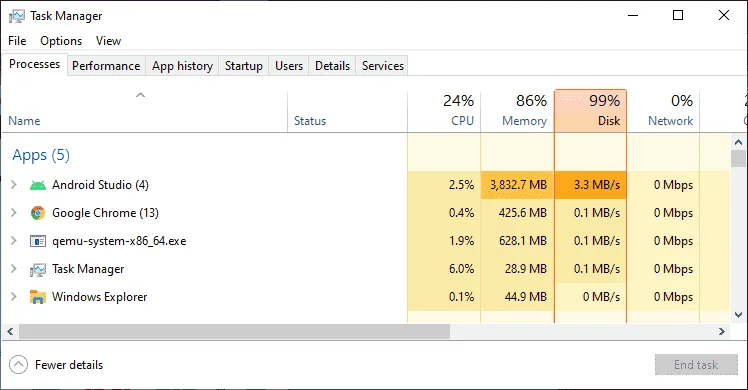
Task: Open the Startup tab
Action: click(x=244, y=66)
